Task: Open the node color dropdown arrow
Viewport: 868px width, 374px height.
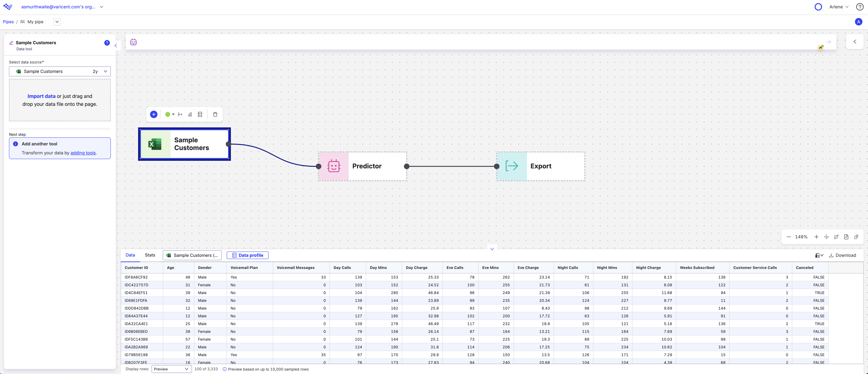Action: coord(173,114)
